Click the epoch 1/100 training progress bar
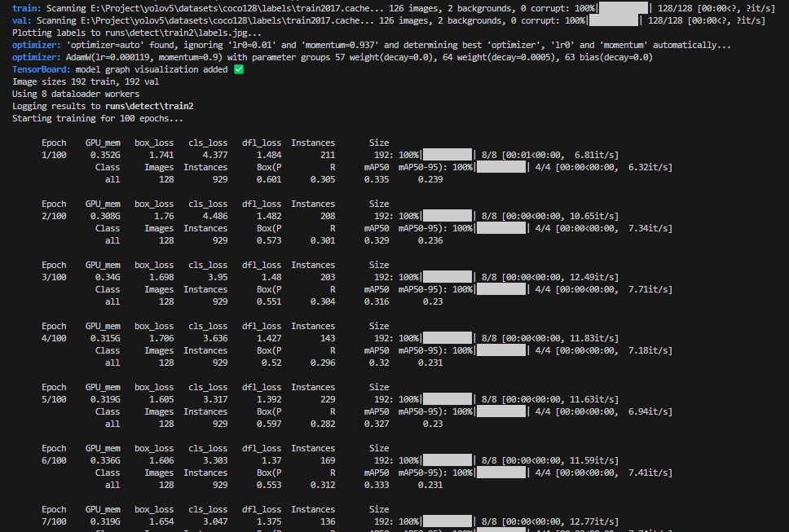Viewport: 789px width, 532px height. coord(447,155)
